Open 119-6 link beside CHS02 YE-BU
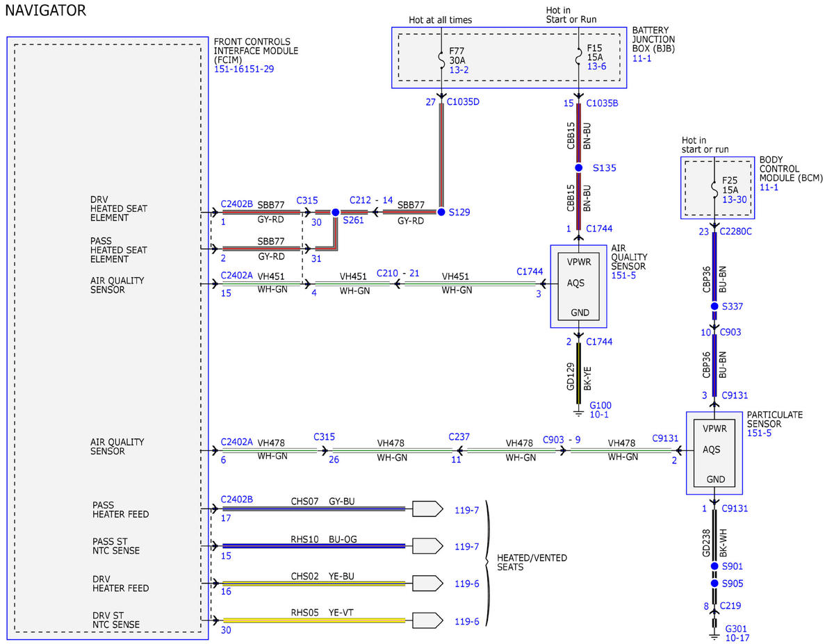Viewport: 834px width, 644px height. pyautogui.click(x=467, y=584)
